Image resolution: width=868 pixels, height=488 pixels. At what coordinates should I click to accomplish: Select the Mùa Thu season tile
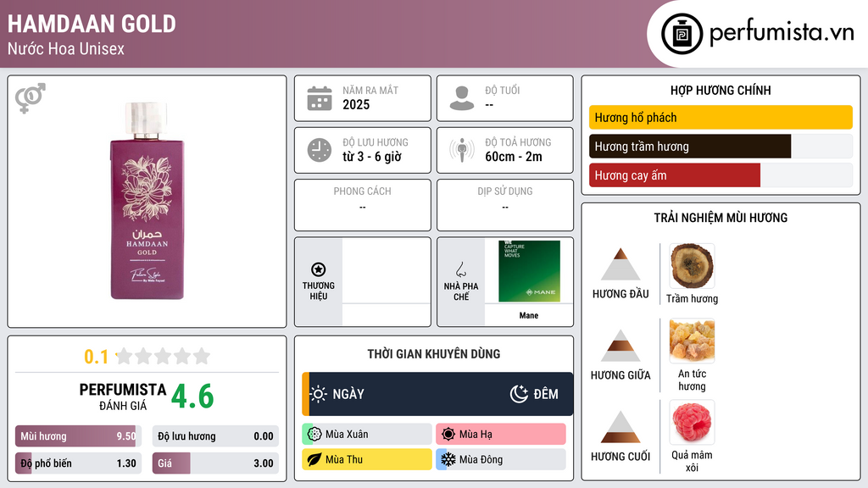[x=367, y=459]
